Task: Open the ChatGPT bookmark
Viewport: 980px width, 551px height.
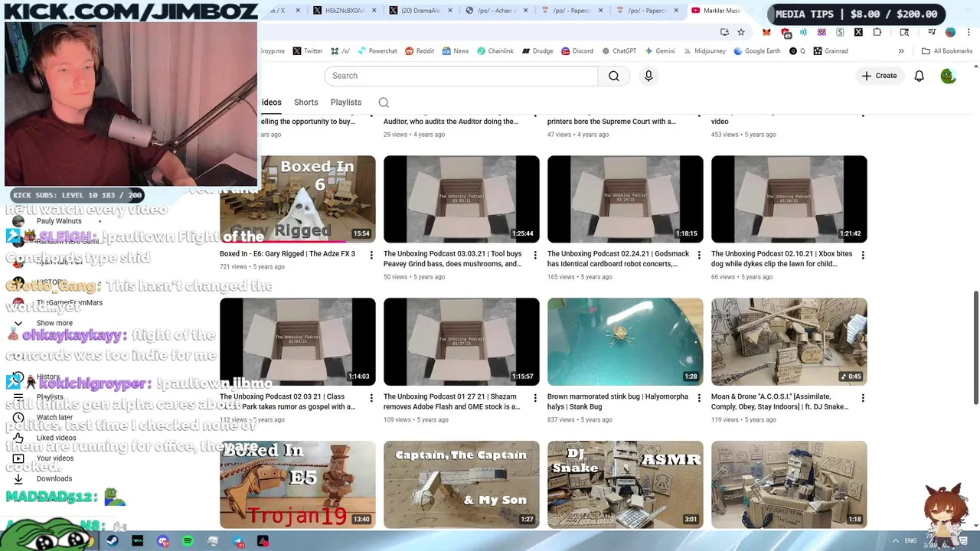Action: tap(619, 51)
